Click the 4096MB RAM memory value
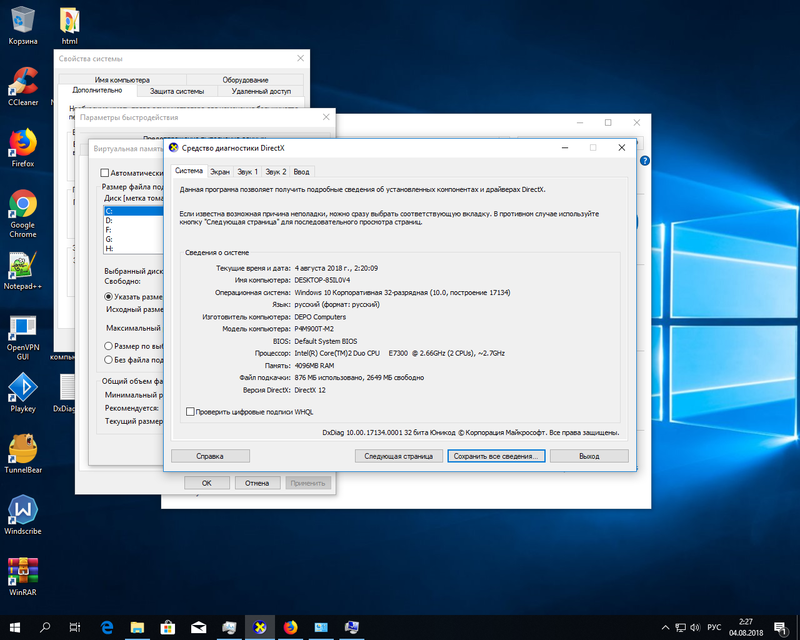The image size is (800, 640). point(314,365)
